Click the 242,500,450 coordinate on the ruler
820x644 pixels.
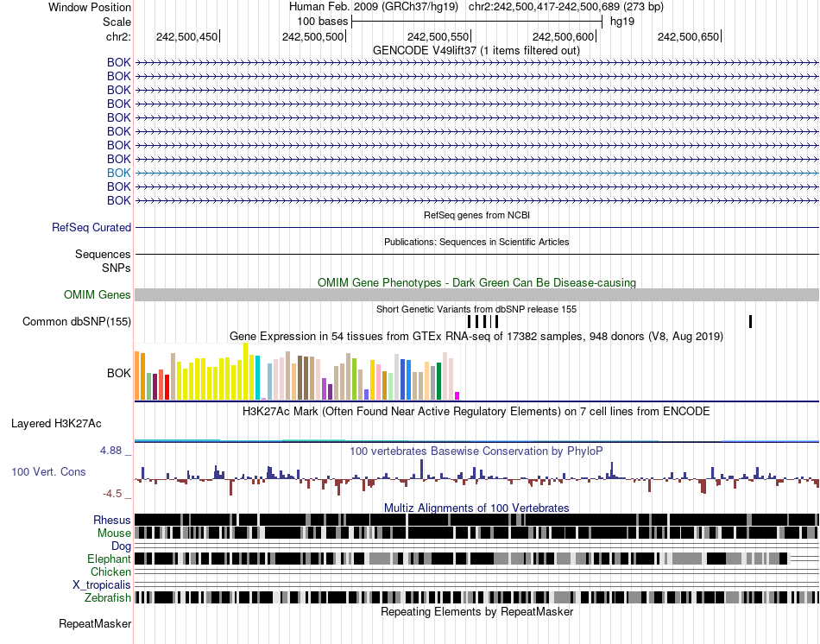tap(186, 36)
